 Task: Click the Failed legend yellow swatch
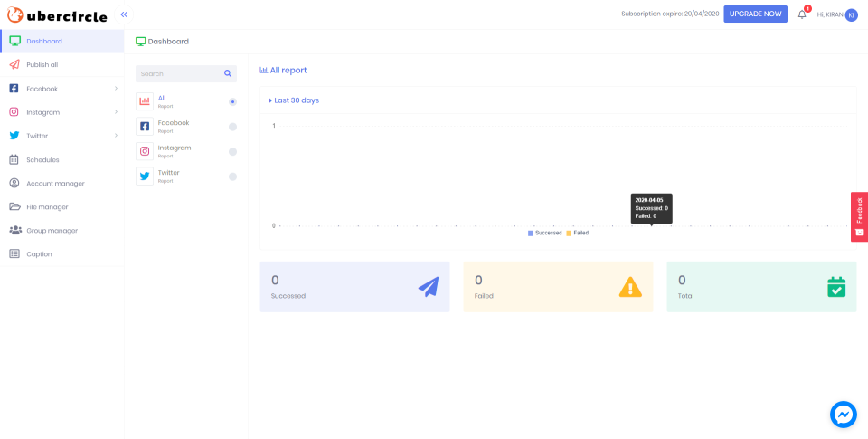click(x=569, y=234)
